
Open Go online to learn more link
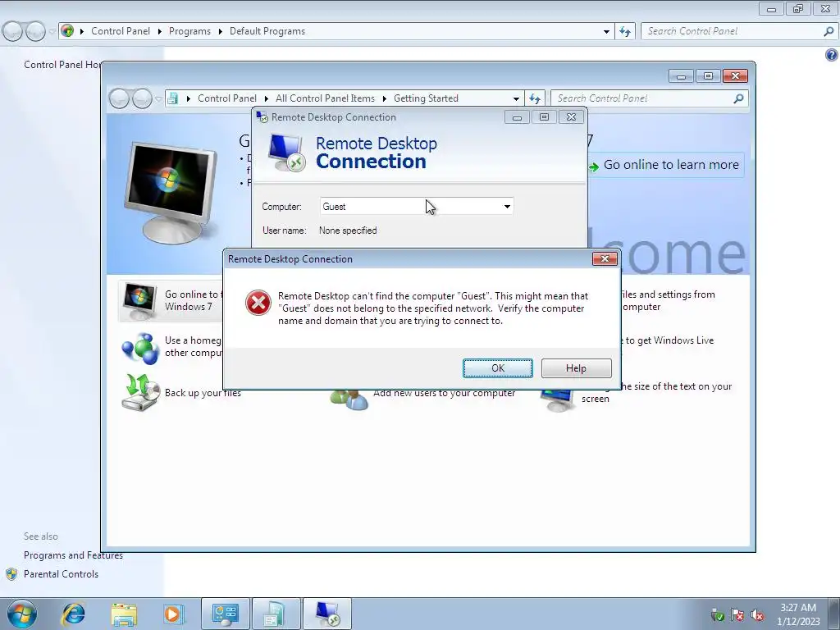point(671,165)
